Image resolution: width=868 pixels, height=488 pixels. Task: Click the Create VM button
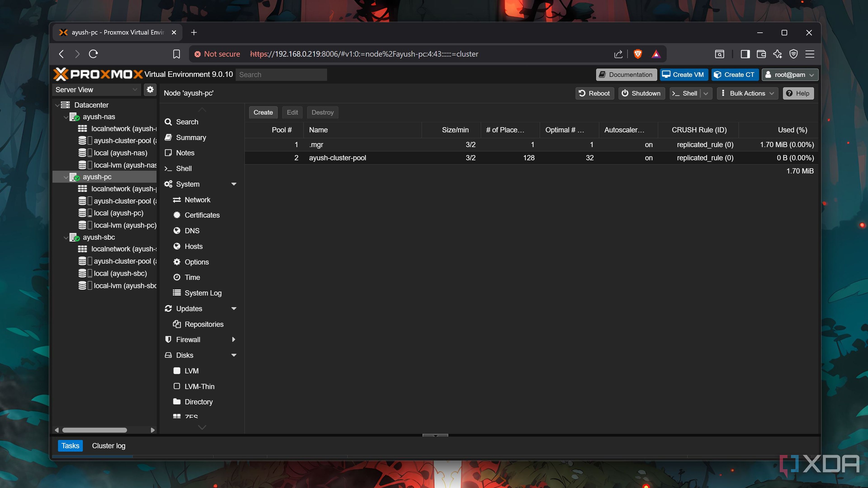tap(684, 74)
